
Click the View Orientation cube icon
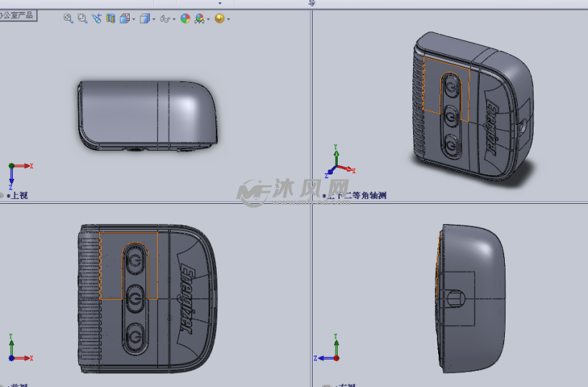click(x=125, y=19)
